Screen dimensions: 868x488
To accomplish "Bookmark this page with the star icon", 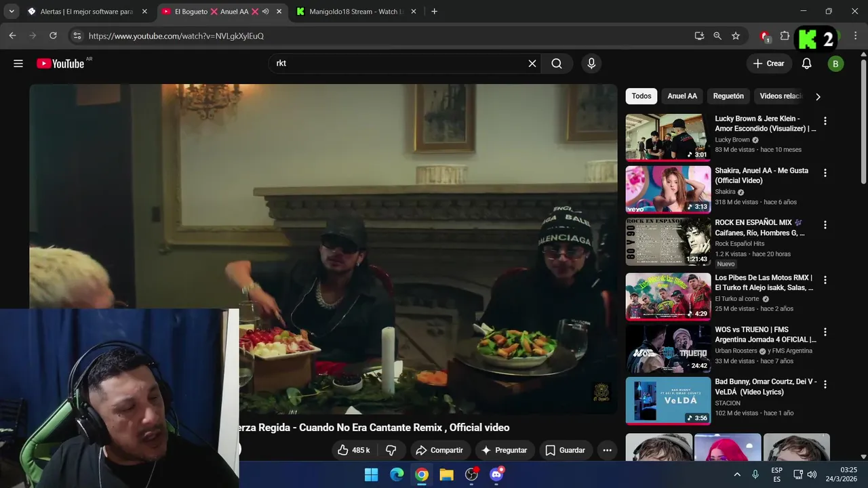I will pos(736,36).
